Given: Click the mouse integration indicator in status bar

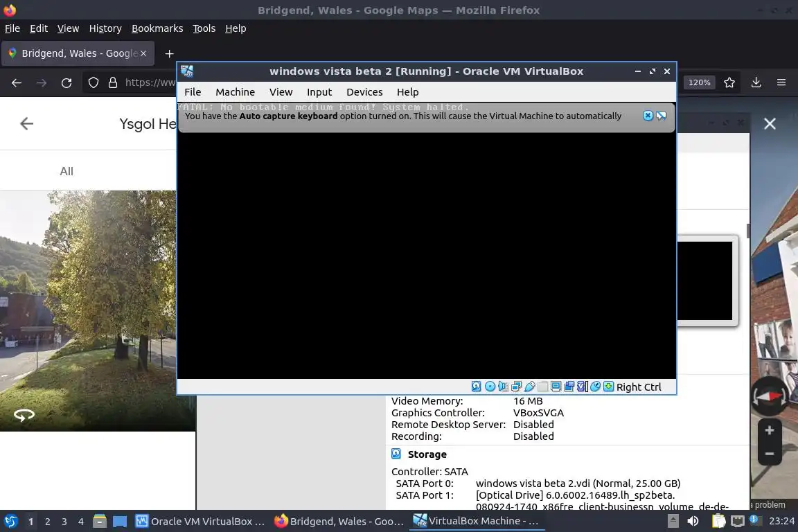Looking at the screenshot, I should pos(595,387).
